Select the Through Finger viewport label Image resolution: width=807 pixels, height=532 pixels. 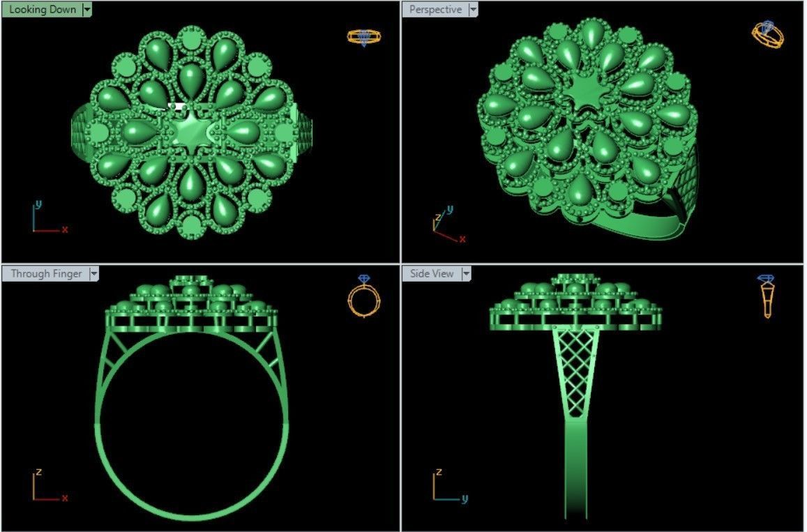click(x=46, y=274)
